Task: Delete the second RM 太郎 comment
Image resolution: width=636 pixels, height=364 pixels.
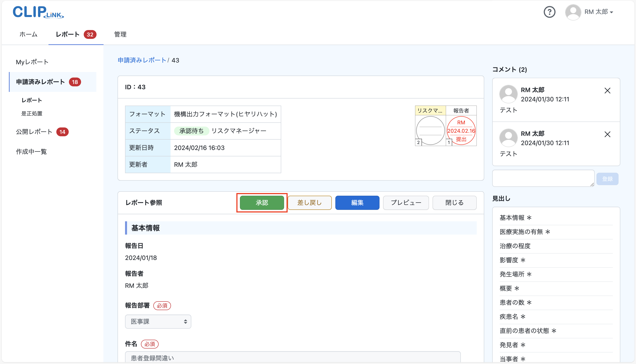Action: [608, 134]
